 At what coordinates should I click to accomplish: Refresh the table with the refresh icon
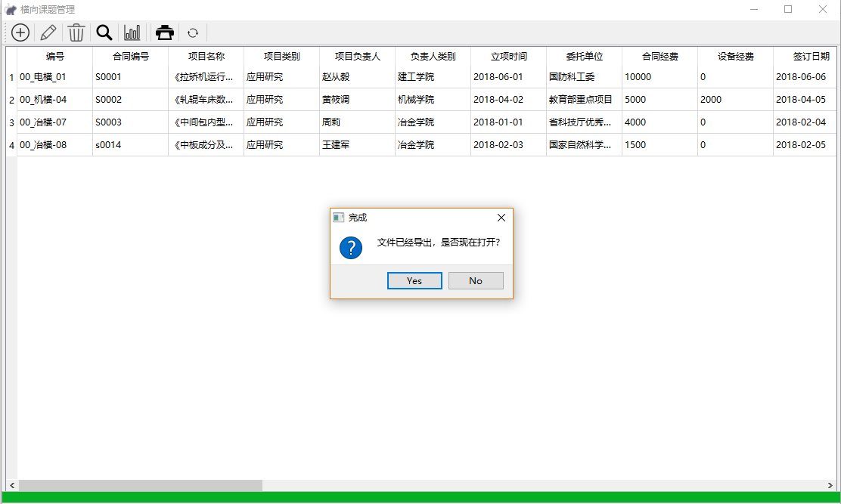(x=194, y=32)
